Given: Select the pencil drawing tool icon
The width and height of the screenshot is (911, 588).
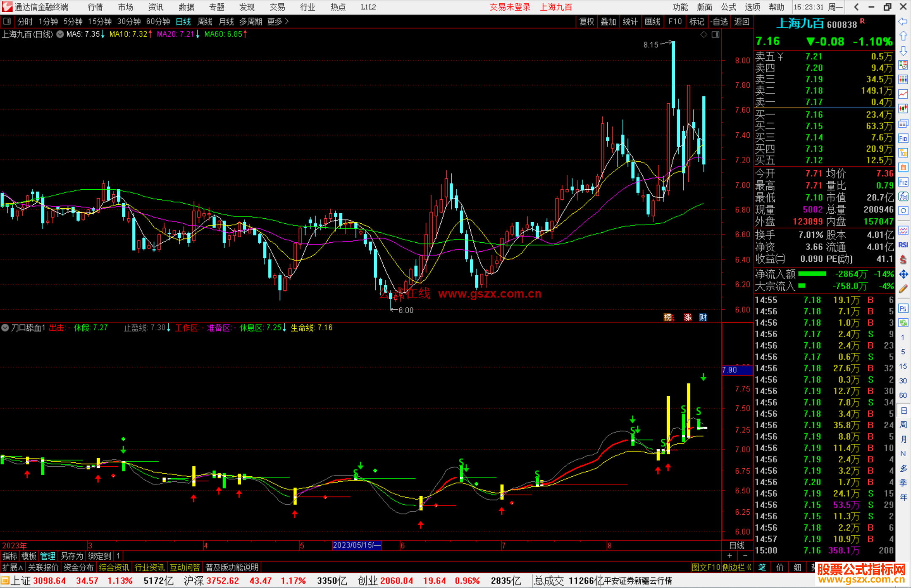Looking at the screenshot, I should [903, 289].
